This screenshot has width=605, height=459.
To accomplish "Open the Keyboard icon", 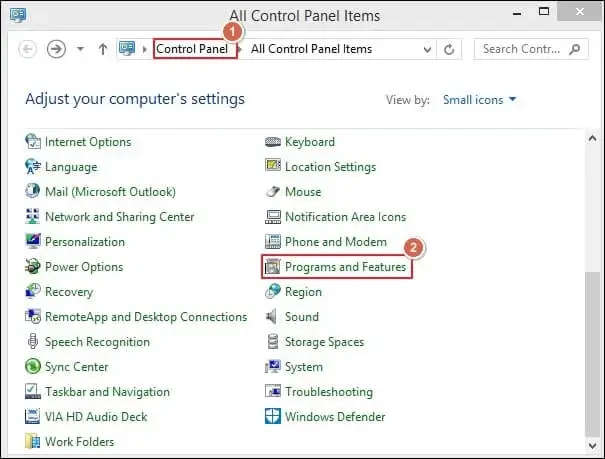I will [x=273, y=142].
